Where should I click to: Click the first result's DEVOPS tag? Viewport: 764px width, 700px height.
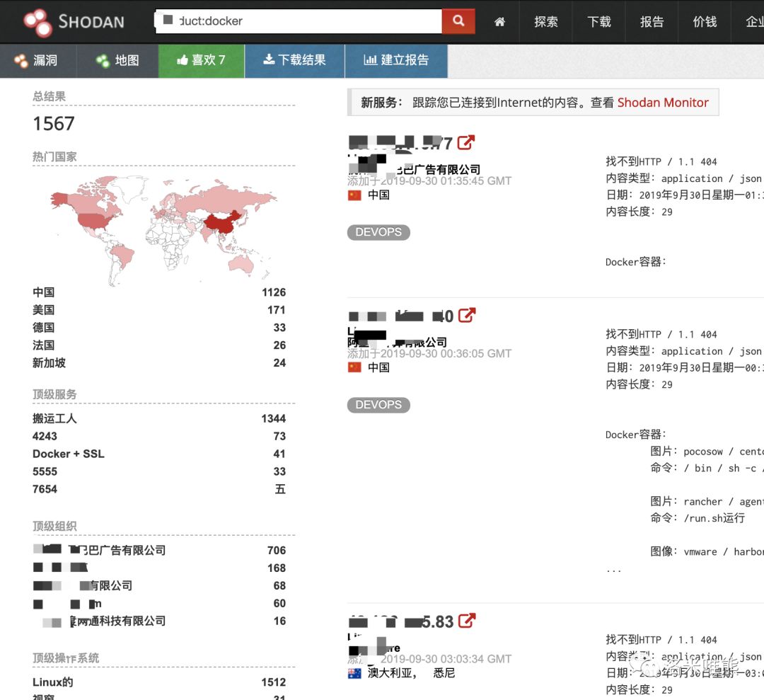378,232
